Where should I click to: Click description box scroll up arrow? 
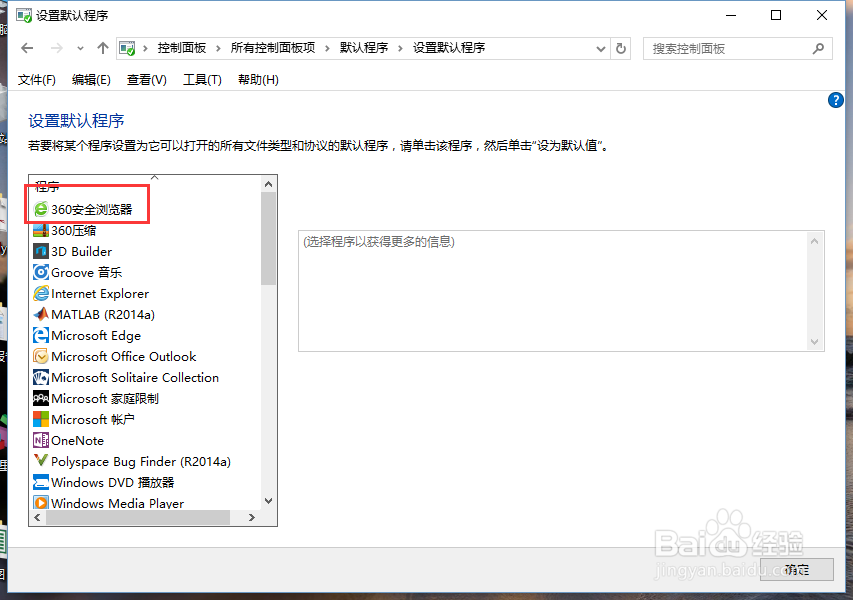click(814, 241)
